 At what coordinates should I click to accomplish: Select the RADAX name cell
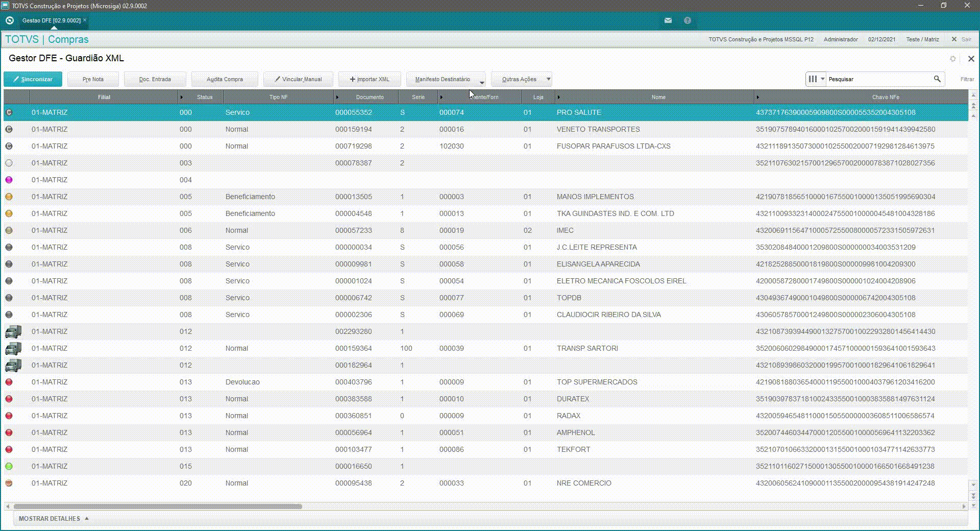click(569, 416)
